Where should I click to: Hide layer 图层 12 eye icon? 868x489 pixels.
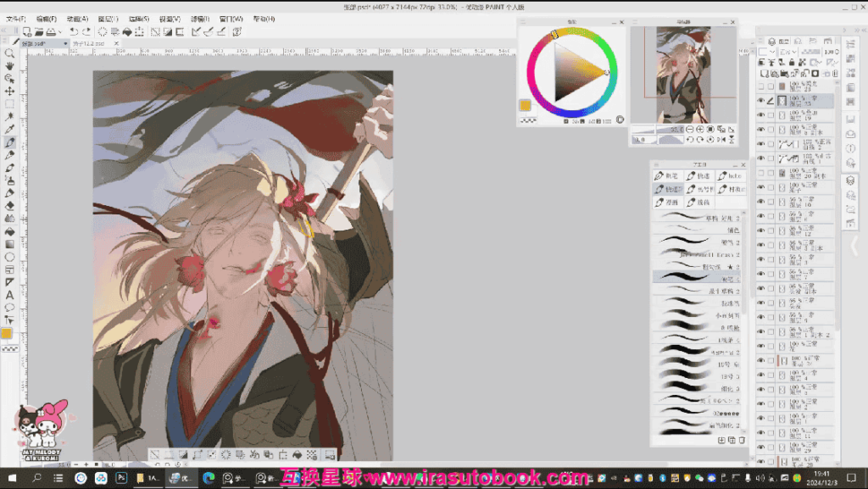coord(761,231)
